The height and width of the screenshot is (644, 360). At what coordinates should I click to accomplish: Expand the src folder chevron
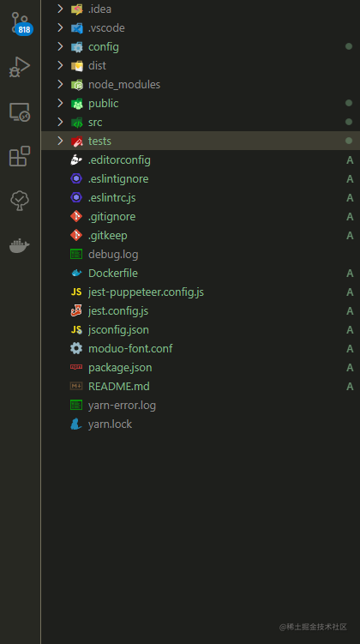pos(60,122)
